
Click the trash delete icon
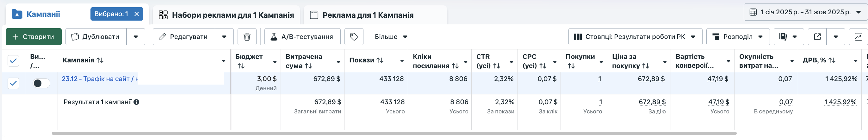(x=247, y=37)
